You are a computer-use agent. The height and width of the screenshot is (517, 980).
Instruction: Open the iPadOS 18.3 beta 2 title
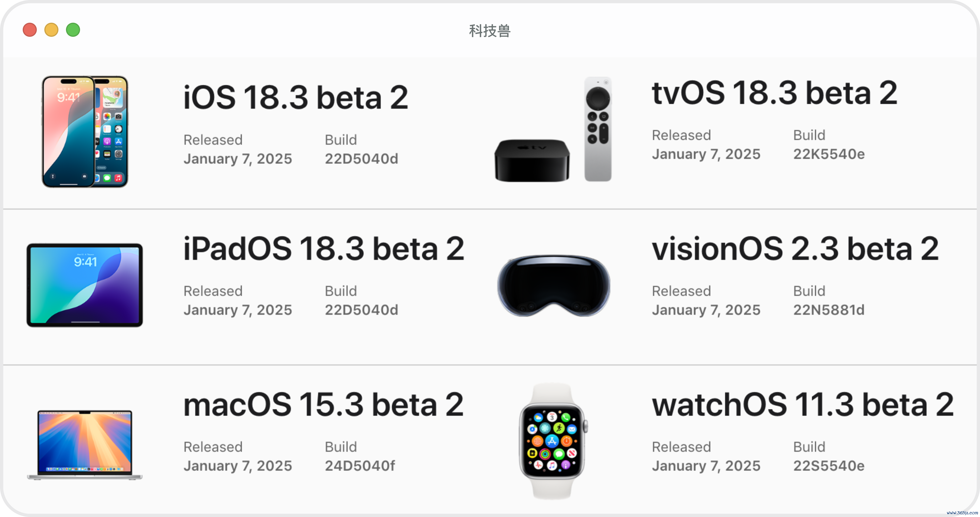pyautogui.click(x=324, y=249)
